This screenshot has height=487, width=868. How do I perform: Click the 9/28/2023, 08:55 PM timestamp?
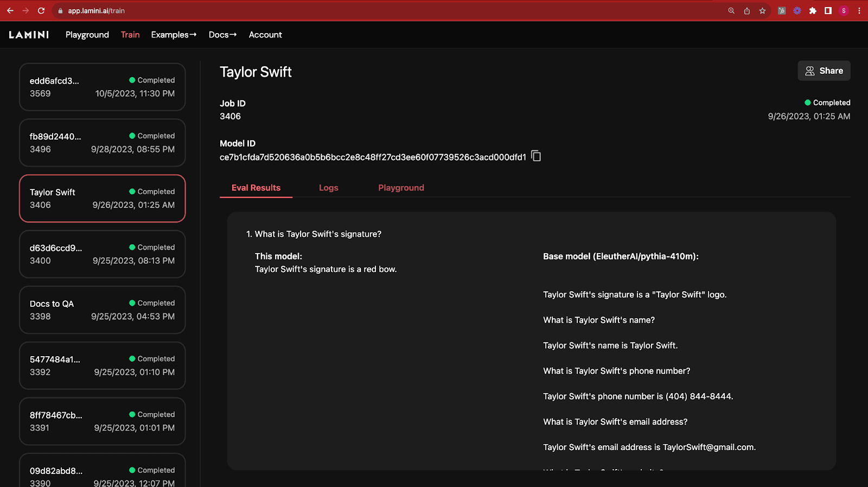pos(133,149)
